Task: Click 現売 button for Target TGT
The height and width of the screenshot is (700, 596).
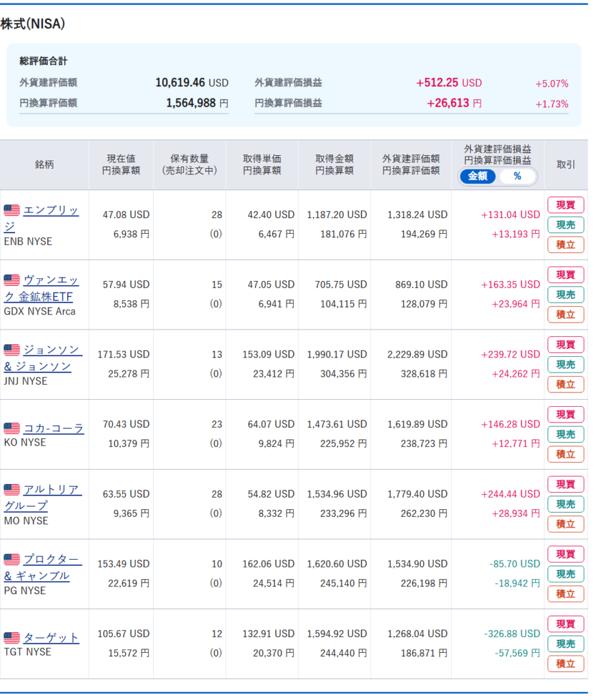Action: pos(565,644)
